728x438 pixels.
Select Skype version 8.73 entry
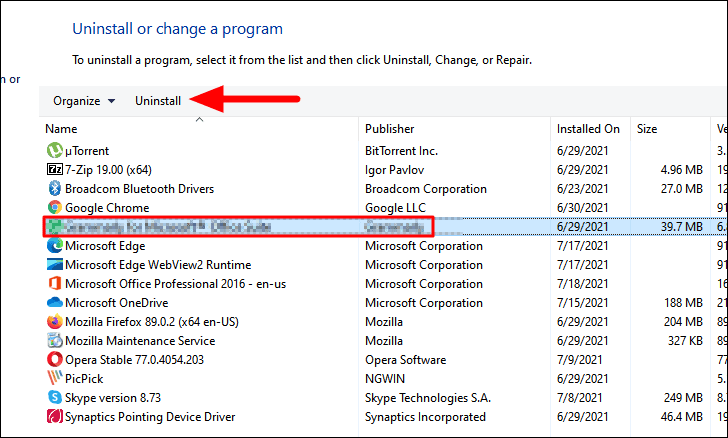coord(113,398)
